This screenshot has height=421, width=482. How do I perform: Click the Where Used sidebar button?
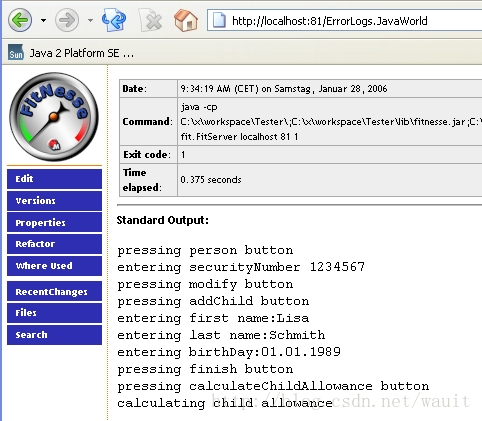54,266
